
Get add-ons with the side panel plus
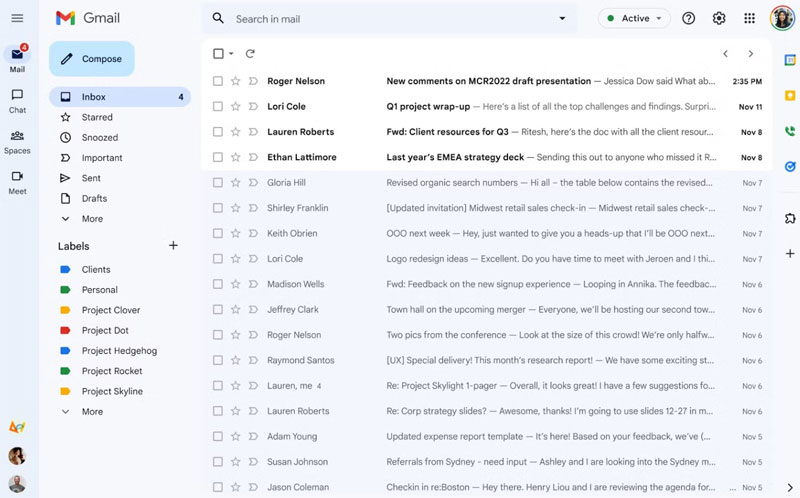[790, 254]
